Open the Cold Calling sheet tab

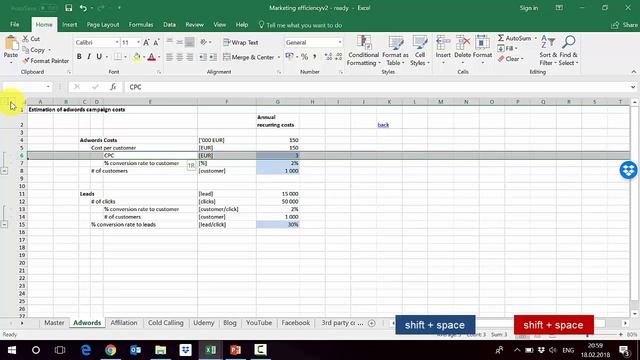(x=165, y=322)
